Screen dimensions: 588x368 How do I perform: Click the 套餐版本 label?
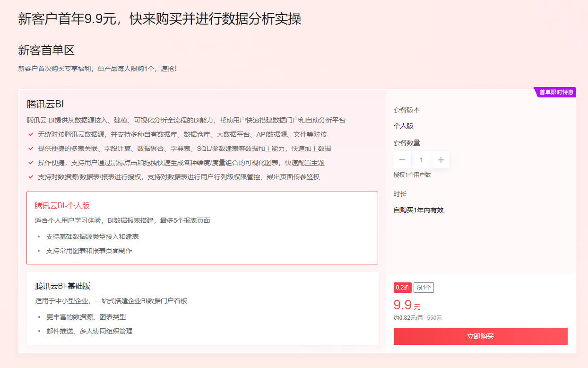pos(407,110)
